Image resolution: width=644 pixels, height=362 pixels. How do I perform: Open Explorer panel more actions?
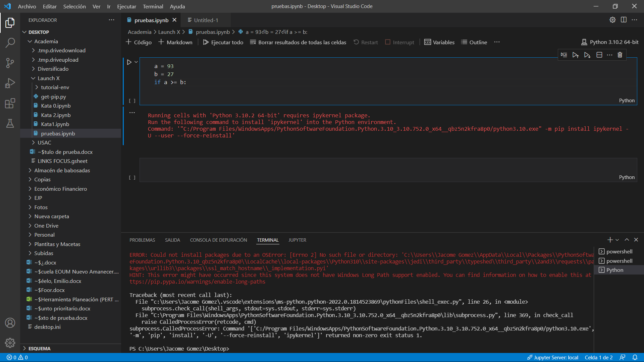tap(111, 20)
